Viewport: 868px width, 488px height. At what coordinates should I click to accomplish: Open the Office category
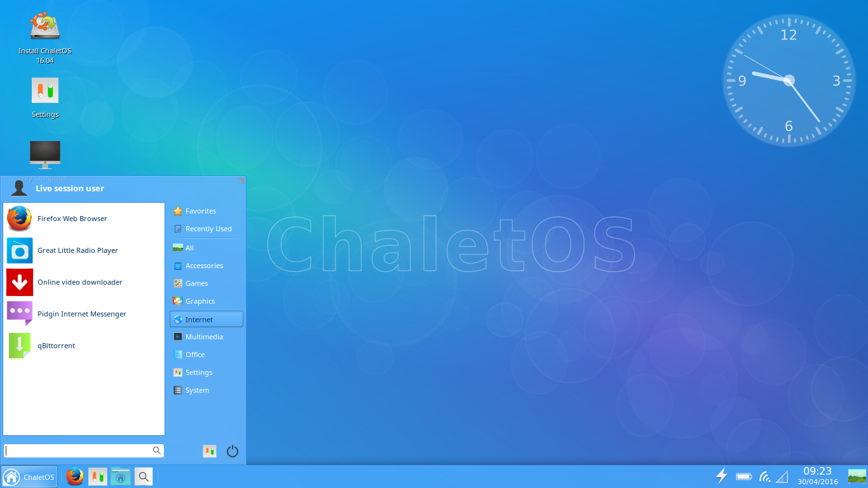[207, 355]
